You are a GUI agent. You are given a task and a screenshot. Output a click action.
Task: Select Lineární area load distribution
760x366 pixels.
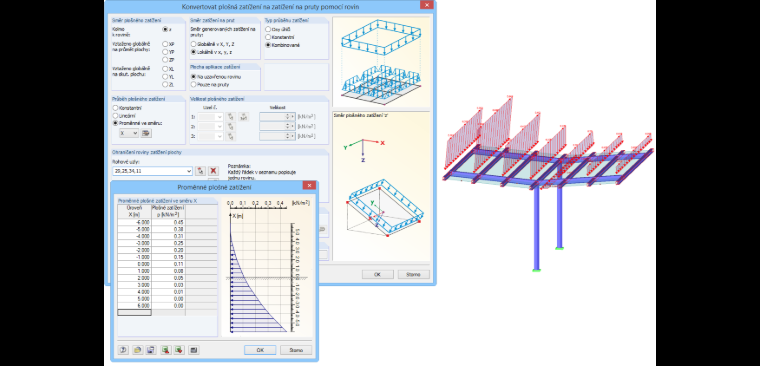(115, 115)
